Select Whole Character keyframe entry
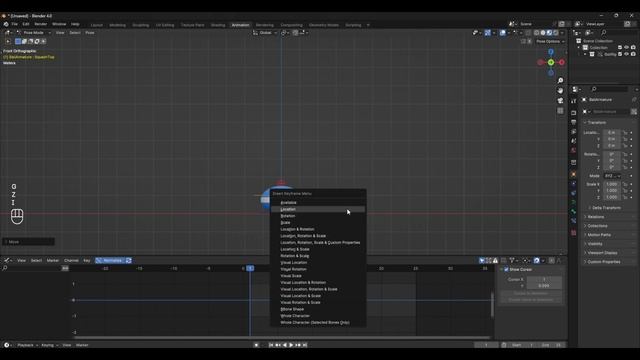This screenshot has width=640, height=360. (x=318, y=316)
